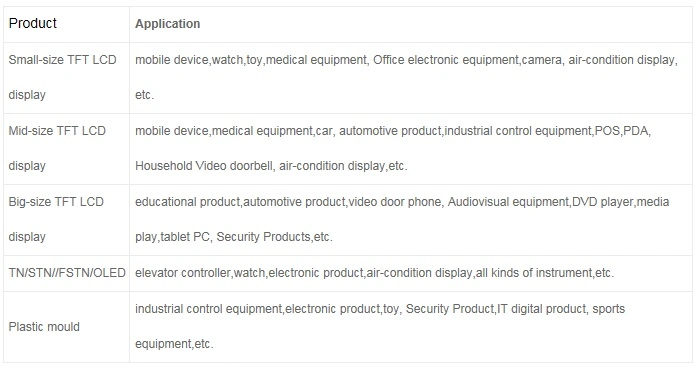Click 'equipment,etc.' in Plastic mould row
The image size is (697, 375).
174,344
